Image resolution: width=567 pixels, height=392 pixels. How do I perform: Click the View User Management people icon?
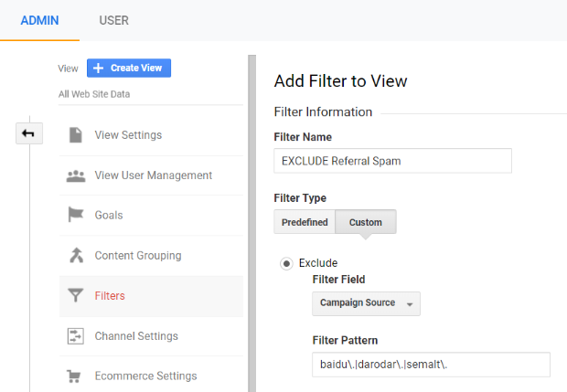coord(76,175)
